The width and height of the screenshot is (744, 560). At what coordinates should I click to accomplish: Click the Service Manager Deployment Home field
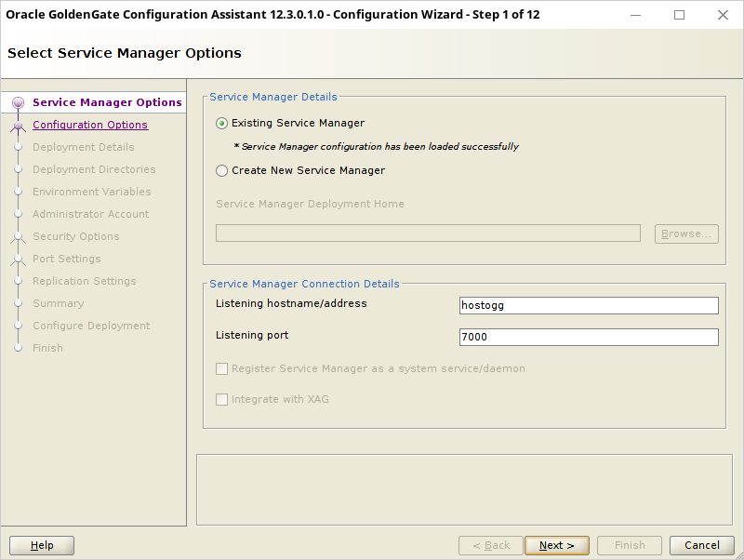(428, 233)
